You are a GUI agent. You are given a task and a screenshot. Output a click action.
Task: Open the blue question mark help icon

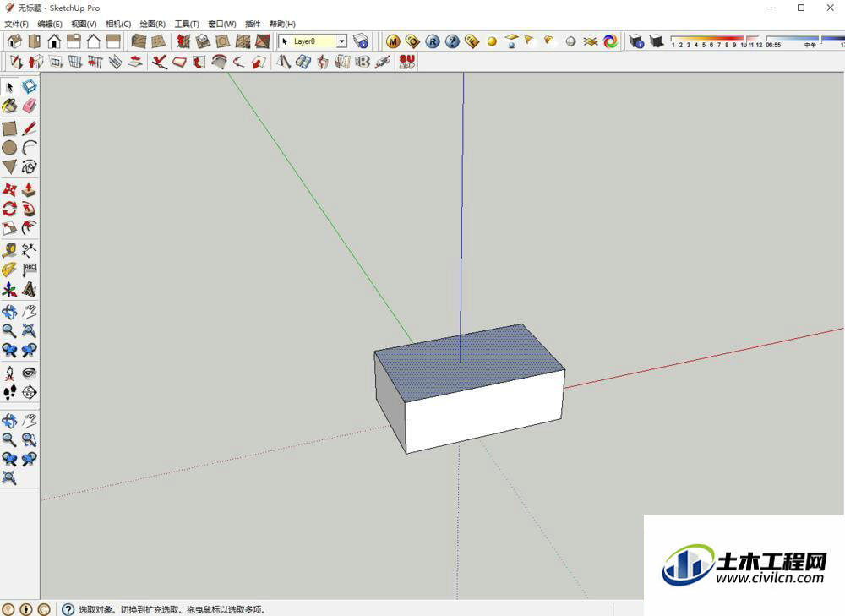coord(452,41)
